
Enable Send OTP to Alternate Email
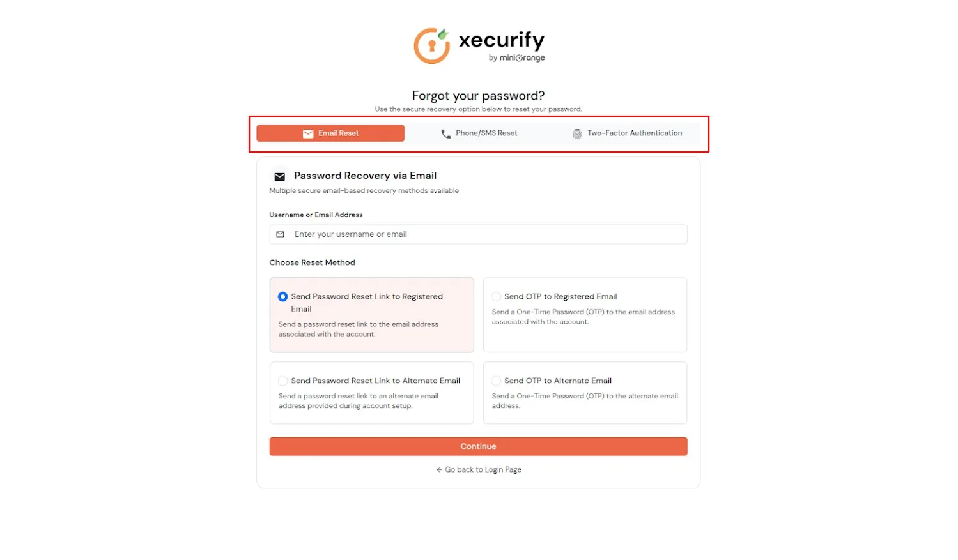coord(496,381)
